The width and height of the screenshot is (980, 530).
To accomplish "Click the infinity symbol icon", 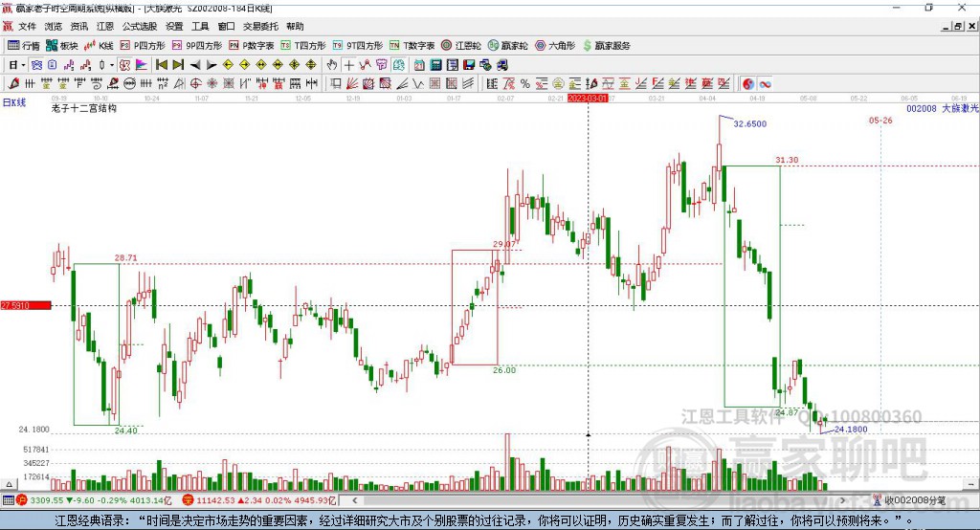I will (x=766, y=83).
